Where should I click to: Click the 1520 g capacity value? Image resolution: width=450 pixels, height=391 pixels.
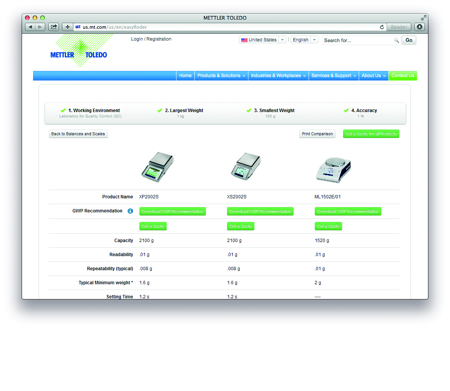[x=322, y=240]
